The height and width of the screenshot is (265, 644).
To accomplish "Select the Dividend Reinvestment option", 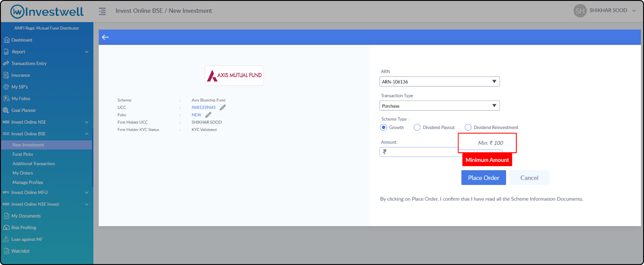I will 468,127.
